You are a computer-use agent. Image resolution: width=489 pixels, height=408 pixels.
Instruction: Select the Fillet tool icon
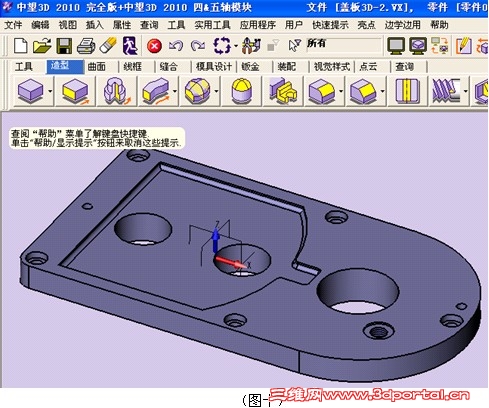pyautogui.click(x=322, y=90)
